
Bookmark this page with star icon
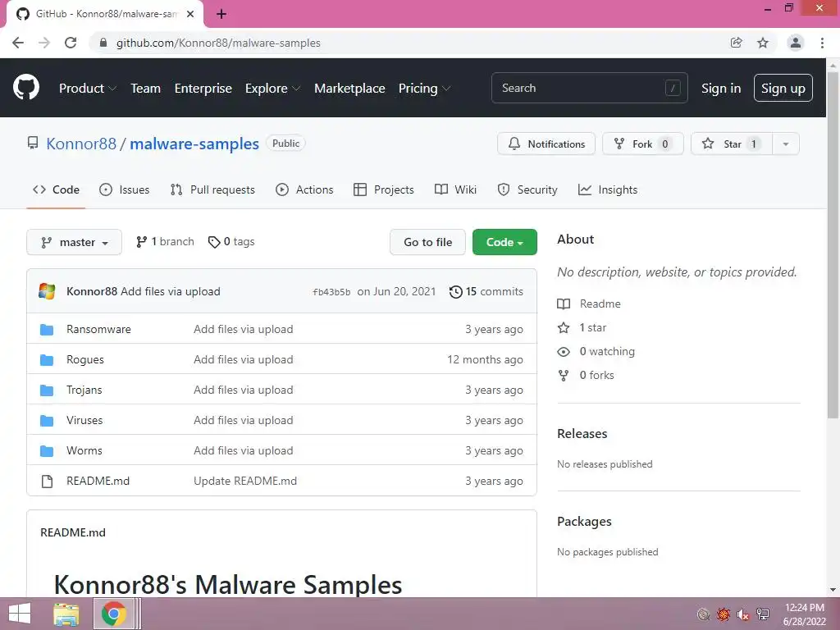tap(763, 43)
